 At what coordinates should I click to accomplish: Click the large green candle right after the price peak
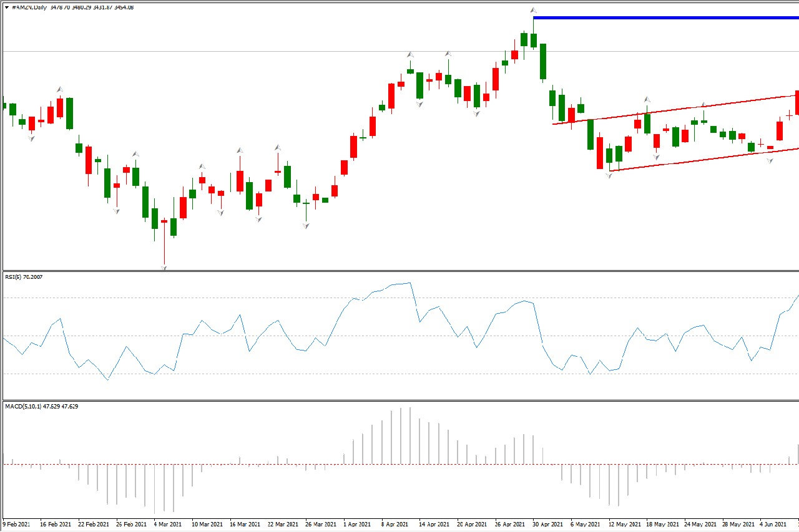pyautogui.click(x=543, y=61)
